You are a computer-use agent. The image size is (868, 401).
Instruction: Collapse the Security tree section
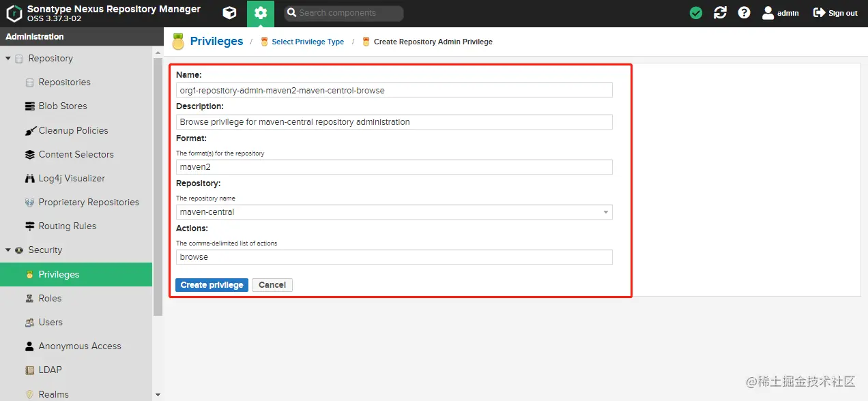tap(8, 250)
